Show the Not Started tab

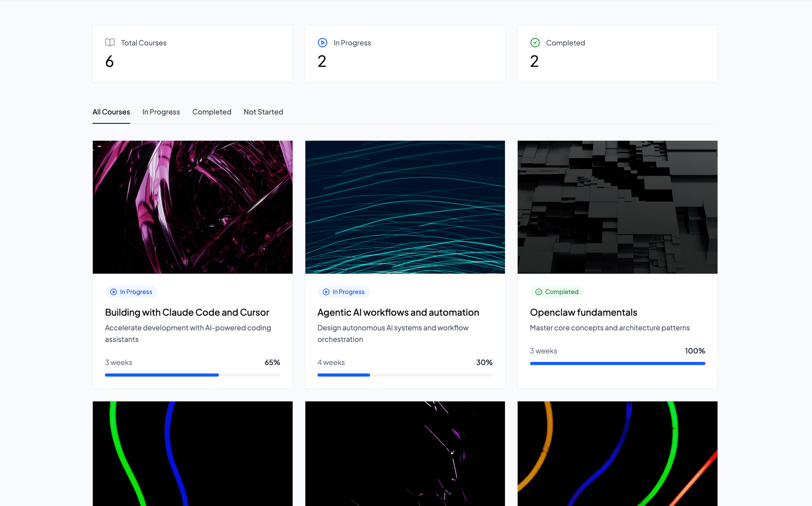[x=263, y=112]
